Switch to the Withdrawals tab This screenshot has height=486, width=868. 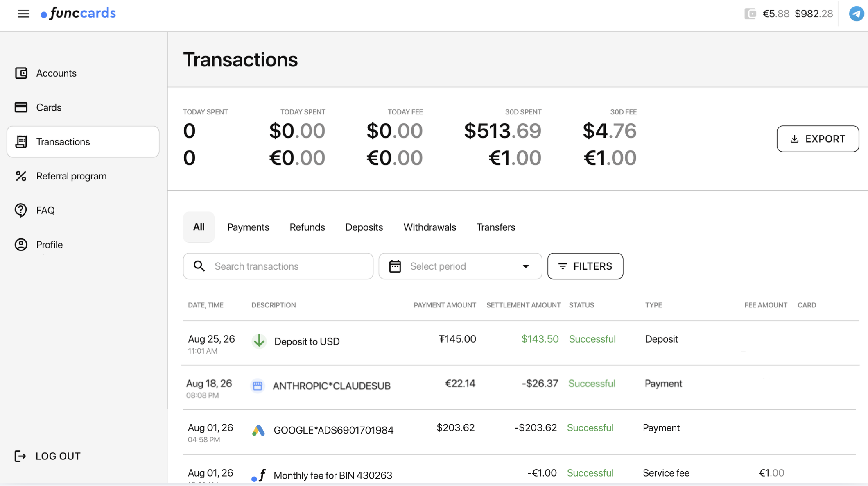point(429,227)
